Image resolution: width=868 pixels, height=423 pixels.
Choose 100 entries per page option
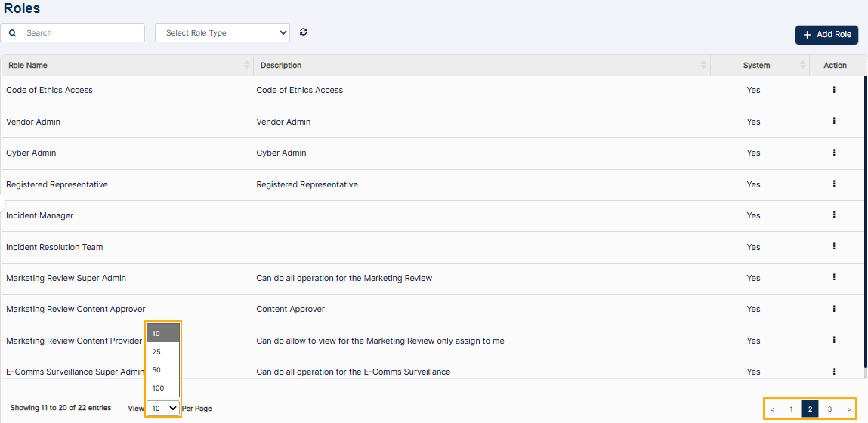click(x=163, y=388)
